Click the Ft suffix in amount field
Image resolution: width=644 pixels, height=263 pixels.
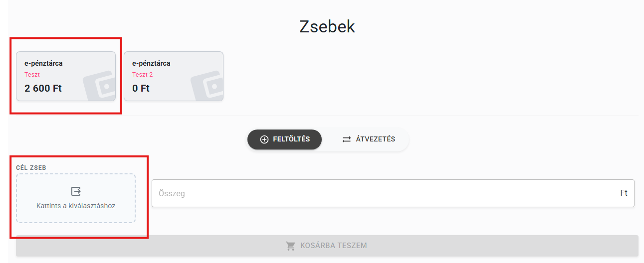tap(624, 193)
